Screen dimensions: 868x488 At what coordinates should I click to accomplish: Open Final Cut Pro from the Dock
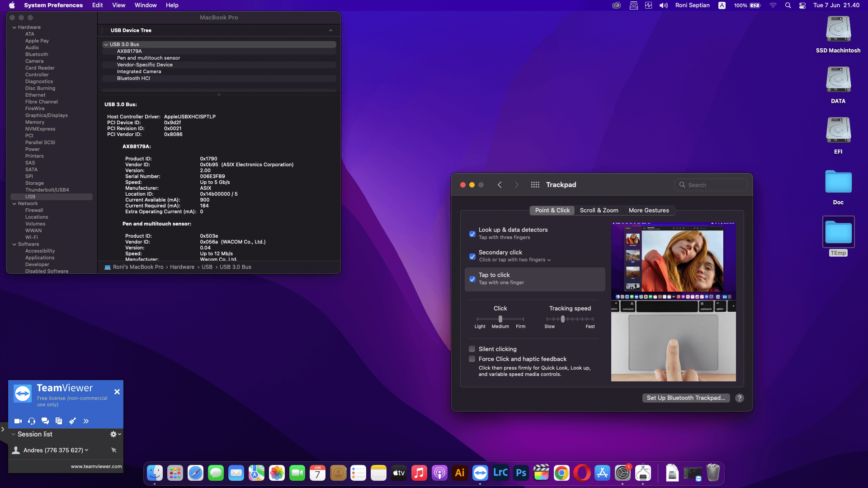coord(541,473)
